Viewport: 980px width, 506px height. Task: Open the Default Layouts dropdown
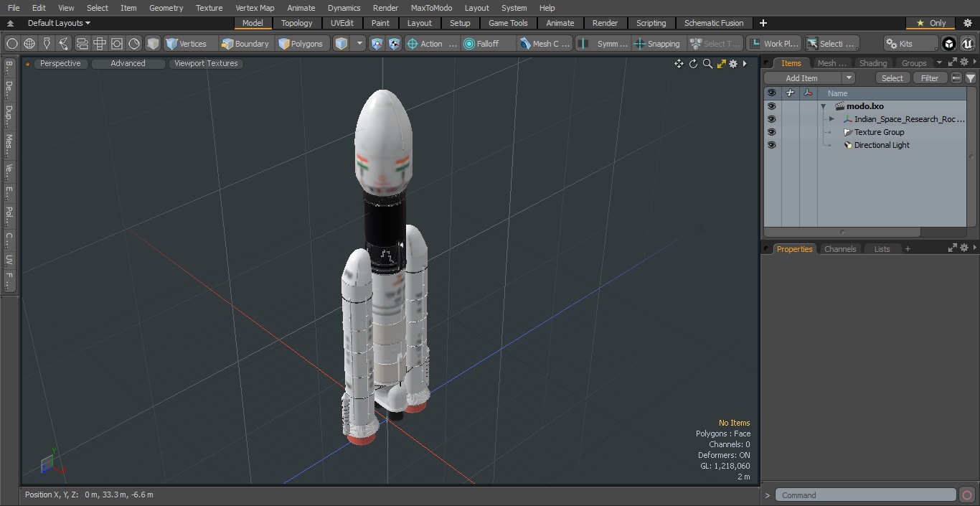(x=59, y=23)
